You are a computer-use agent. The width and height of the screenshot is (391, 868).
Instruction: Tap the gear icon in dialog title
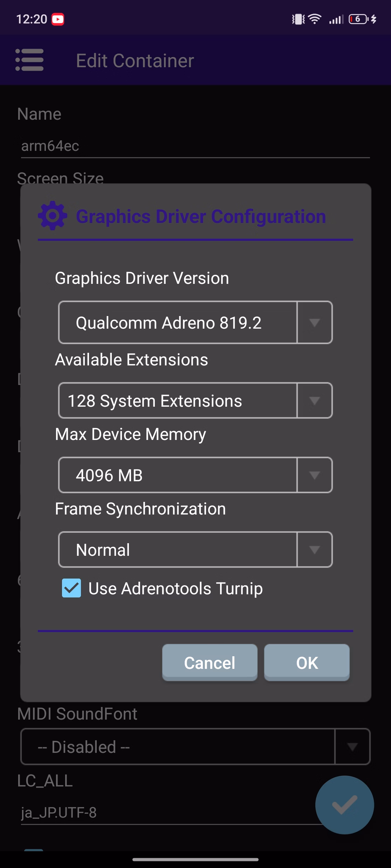coord(53,216)
